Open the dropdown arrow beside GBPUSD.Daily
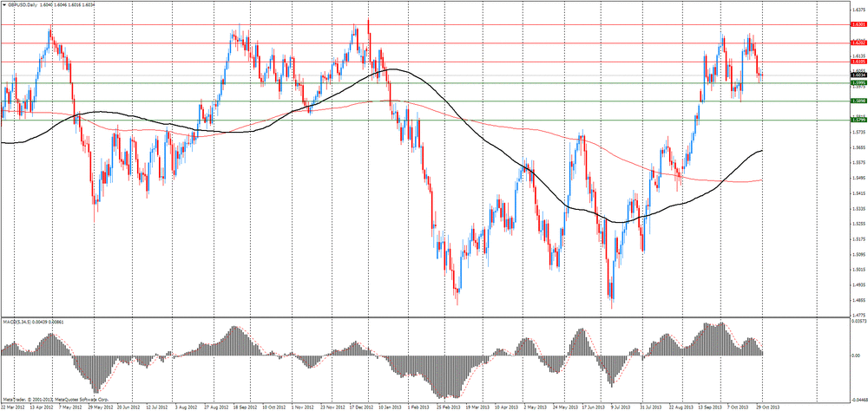Image resolution: width=868 pixels, height=411 pixels. pyautogui.click(x=3, y=3)
